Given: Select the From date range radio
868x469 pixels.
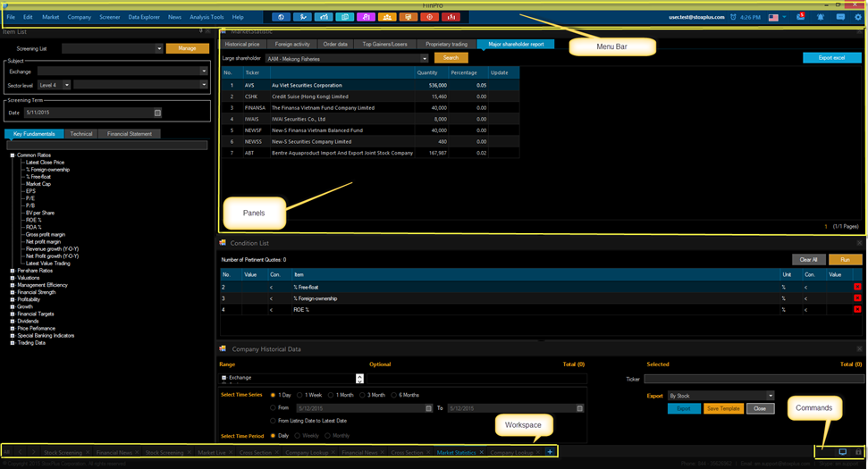Looking at the screenshot, I should [273, 407].
